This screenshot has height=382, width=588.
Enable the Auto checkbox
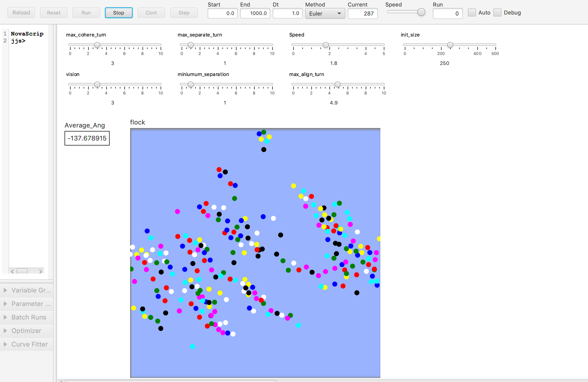point(472,13)
